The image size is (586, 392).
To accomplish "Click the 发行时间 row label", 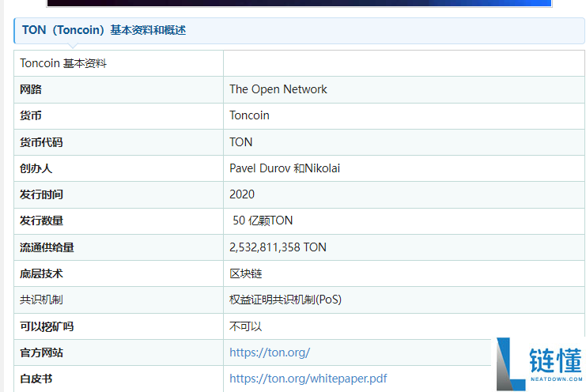I will point(41,194).
